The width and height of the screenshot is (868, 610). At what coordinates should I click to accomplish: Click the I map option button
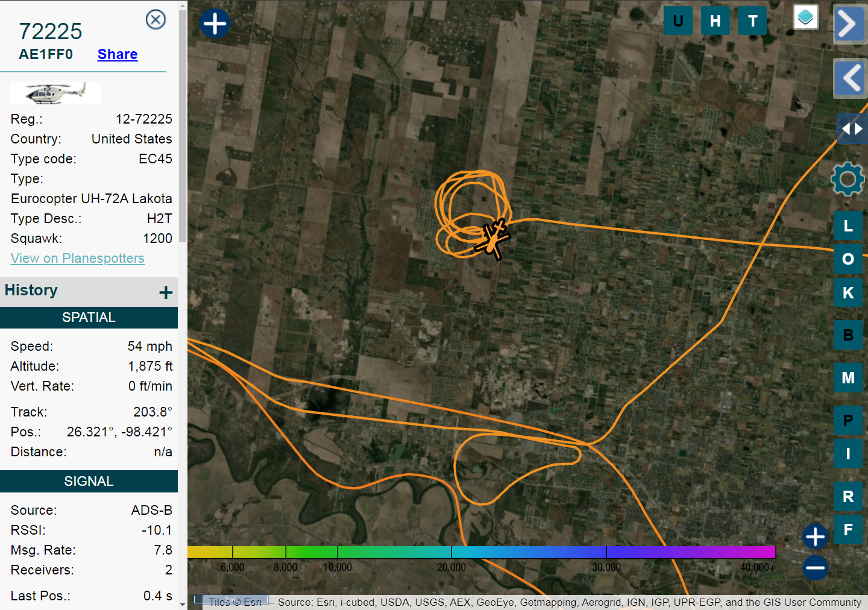(848, 454)
